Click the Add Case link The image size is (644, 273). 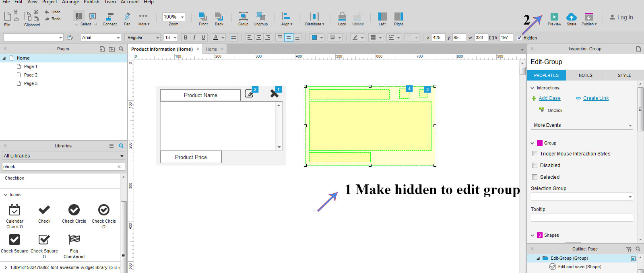pyautogui.click(x=549, y=98)
